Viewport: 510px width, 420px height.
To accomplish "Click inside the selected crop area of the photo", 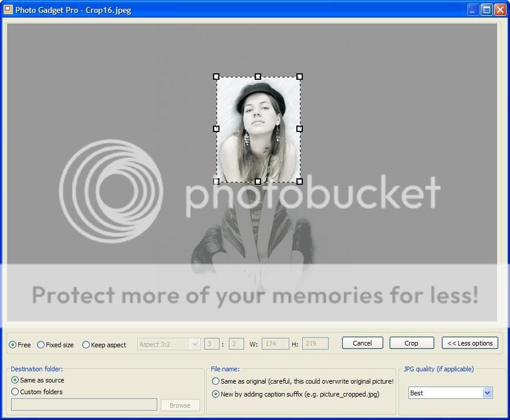I will pyautogui.click(x=258, y=129).
